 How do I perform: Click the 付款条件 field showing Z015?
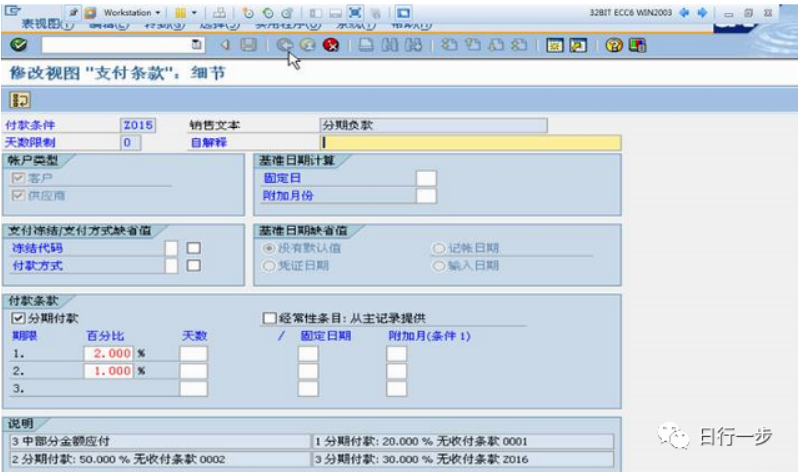tap(138, 126)
